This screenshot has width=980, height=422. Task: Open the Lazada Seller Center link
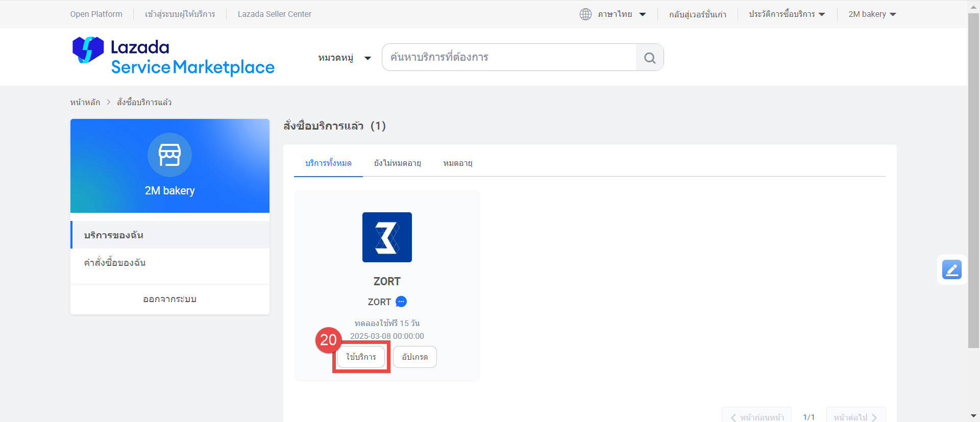274,14
